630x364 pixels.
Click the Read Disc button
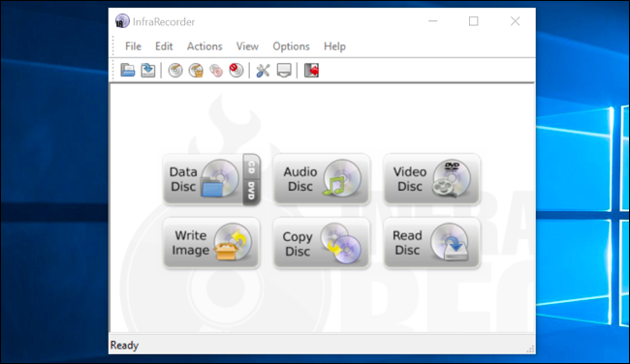pos(432,243)
